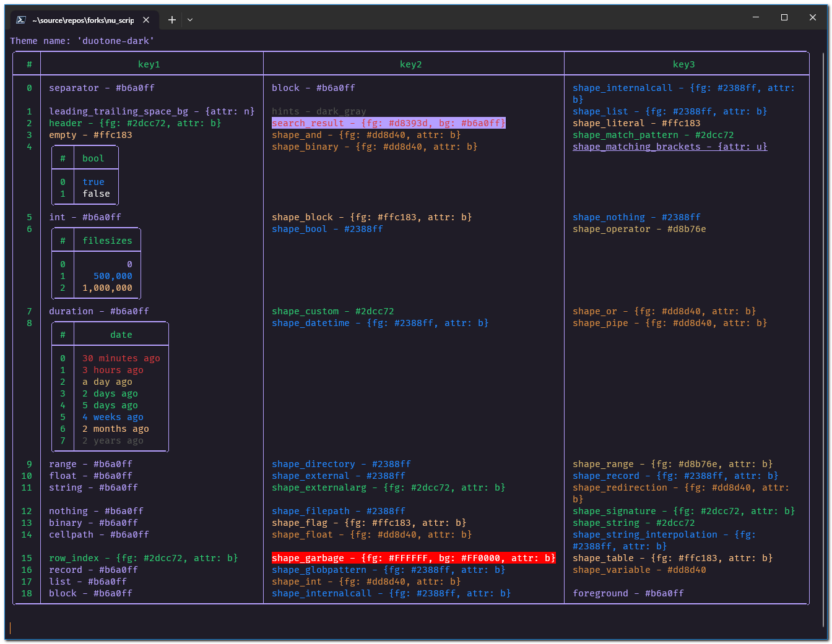Click the shape_externalarg entry

pyautogui.click(x=389, y=487)
